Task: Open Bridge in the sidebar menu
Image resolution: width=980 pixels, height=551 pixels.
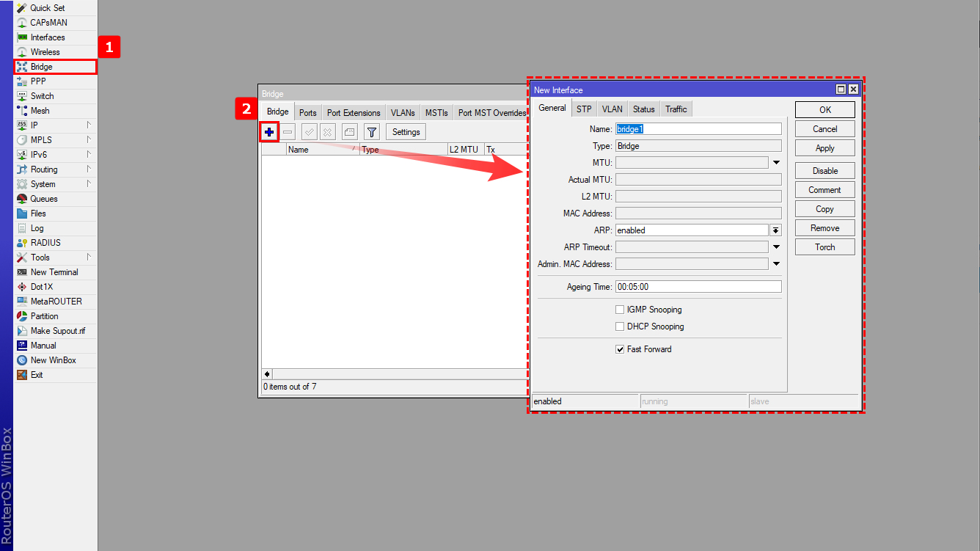Action: [x=42, y=67]
